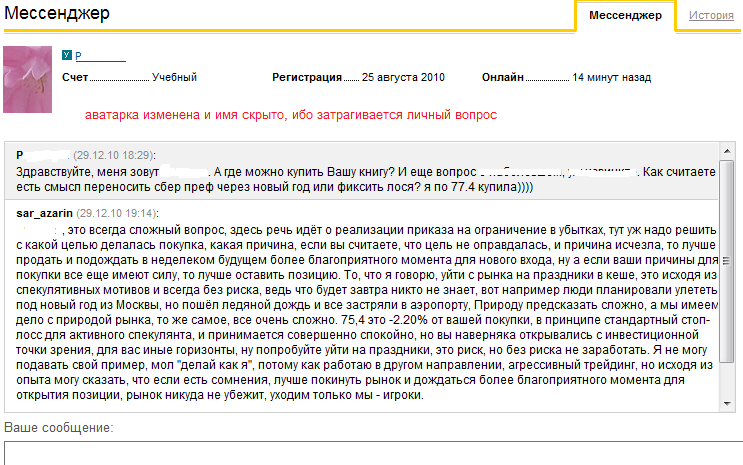Viewport: 743px width, 465px height.
Task: Click the pink flower avatar thumbnail
Action: [x=27, y=79]
